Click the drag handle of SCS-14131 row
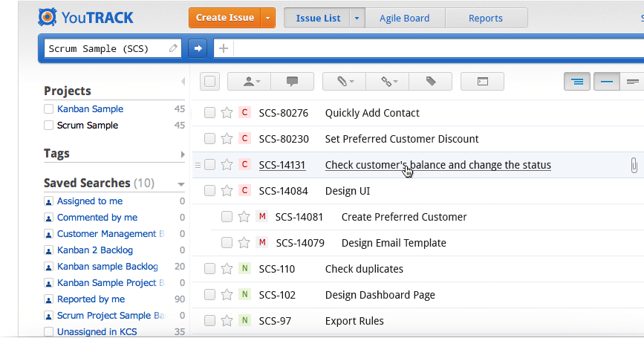The width and height of the screenshot is (644, 338). point(198,165)
